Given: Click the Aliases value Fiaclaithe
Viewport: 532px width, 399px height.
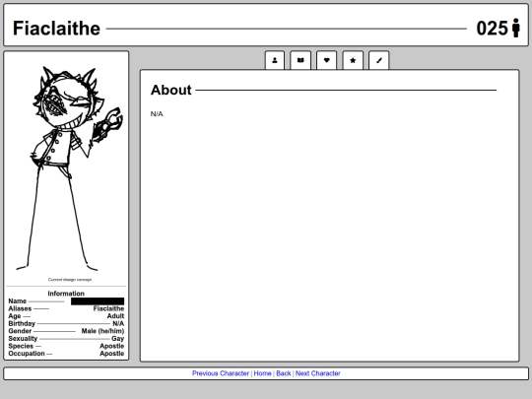Looking at the screenshot, I should coord(108,308).
